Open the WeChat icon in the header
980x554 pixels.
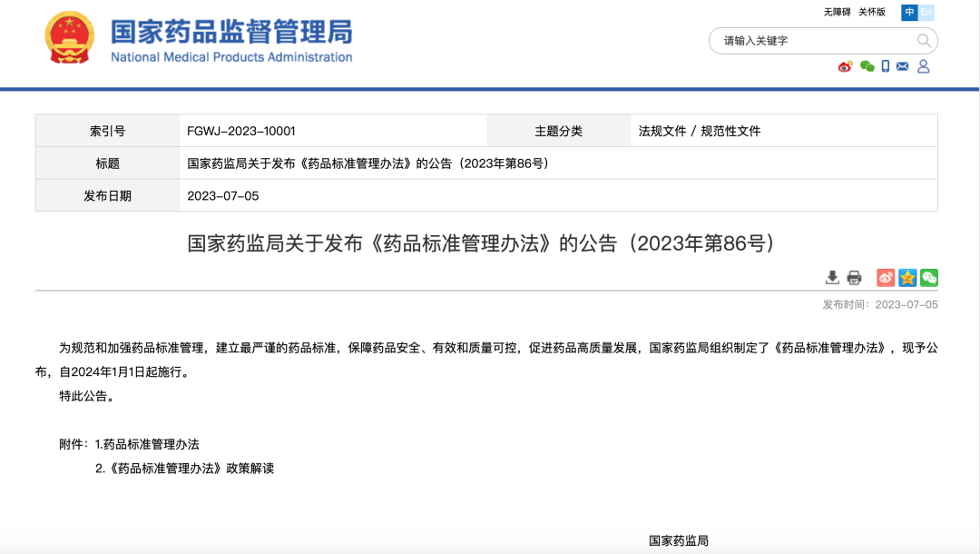pos(867,66)
